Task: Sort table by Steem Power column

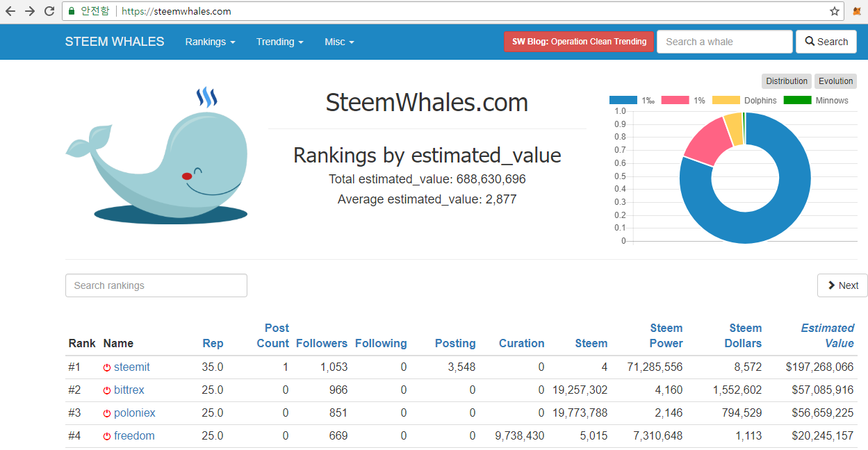Action: pyautogui.click(x=666, y=335)
